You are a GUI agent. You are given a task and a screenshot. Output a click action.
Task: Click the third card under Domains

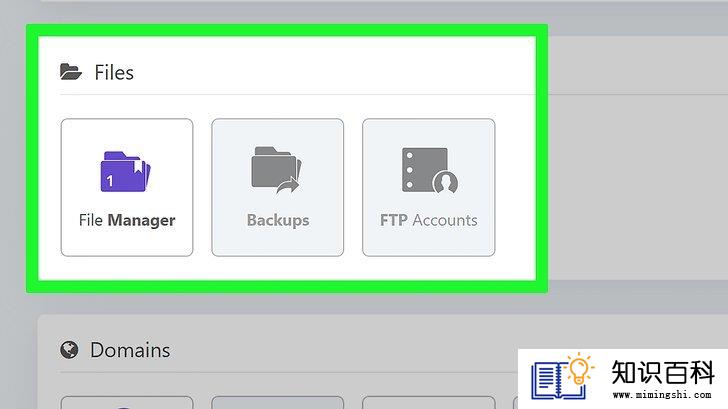click(x=429, y=402)
